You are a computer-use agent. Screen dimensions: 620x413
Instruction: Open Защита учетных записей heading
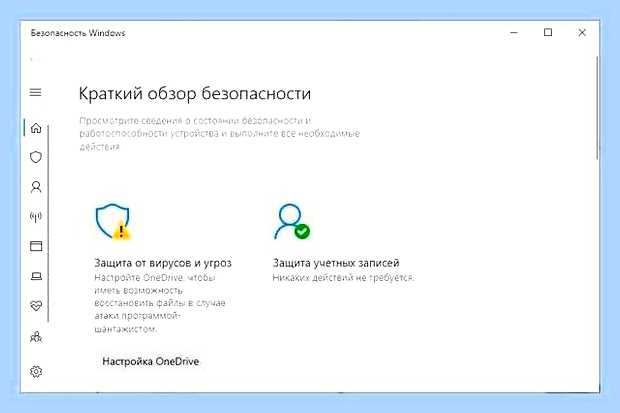coord(336,263)
